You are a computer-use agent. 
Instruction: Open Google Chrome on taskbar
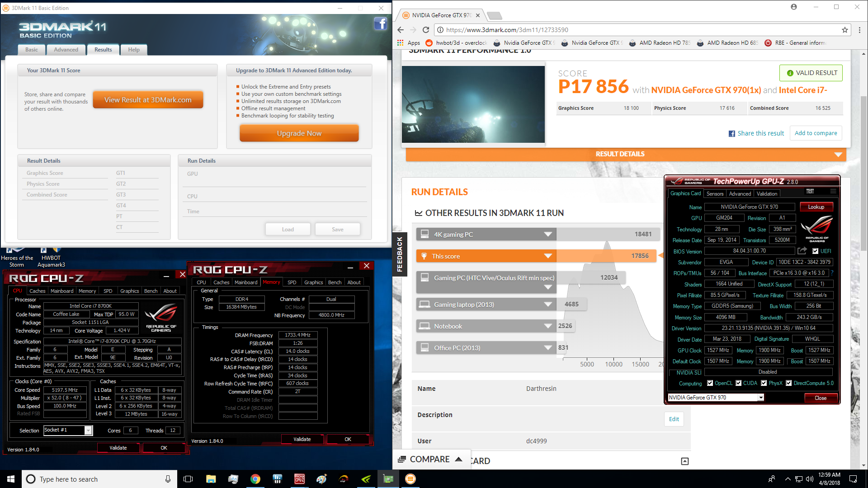click(255, 479)
